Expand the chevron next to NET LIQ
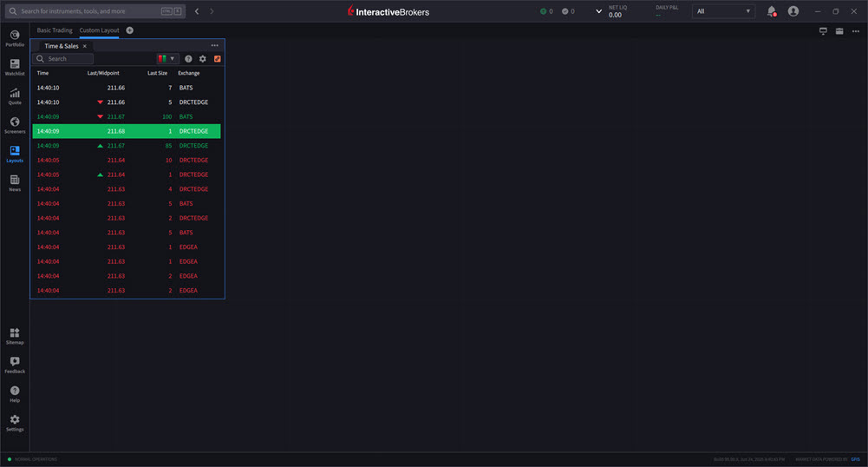Viewport: 868px width, 467px height. pos(598,11)
